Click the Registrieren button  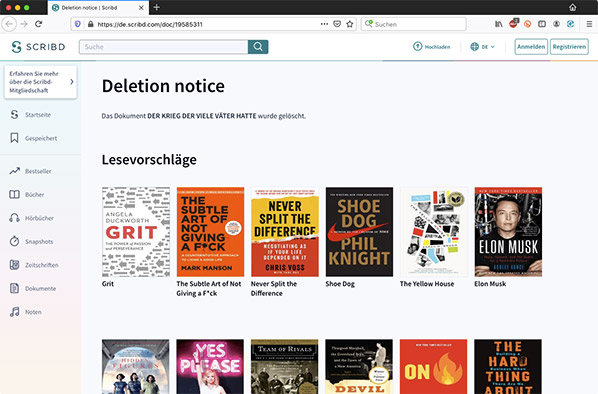point(569,47)
